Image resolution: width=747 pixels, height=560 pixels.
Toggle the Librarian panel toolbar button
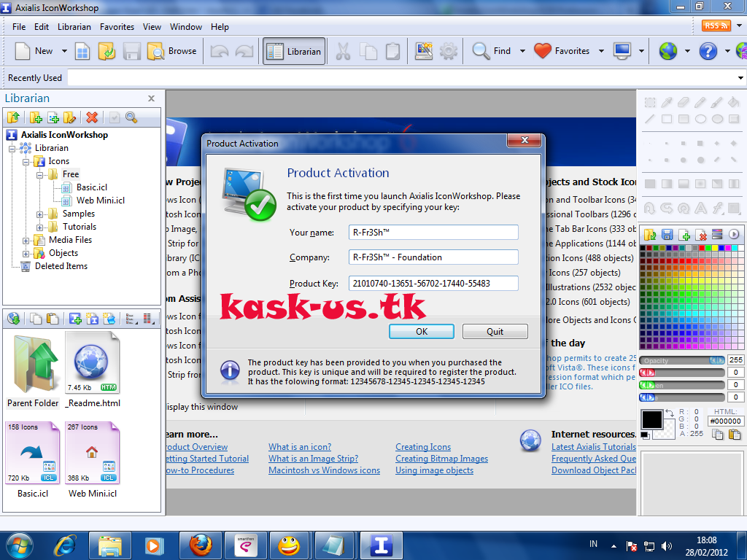294,51
